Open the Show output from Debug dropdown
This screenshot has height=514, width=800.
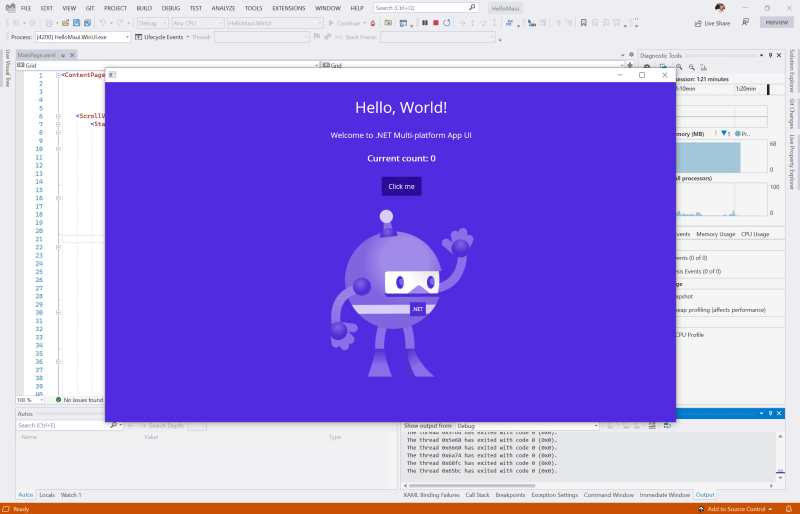[x=528, y=426]
